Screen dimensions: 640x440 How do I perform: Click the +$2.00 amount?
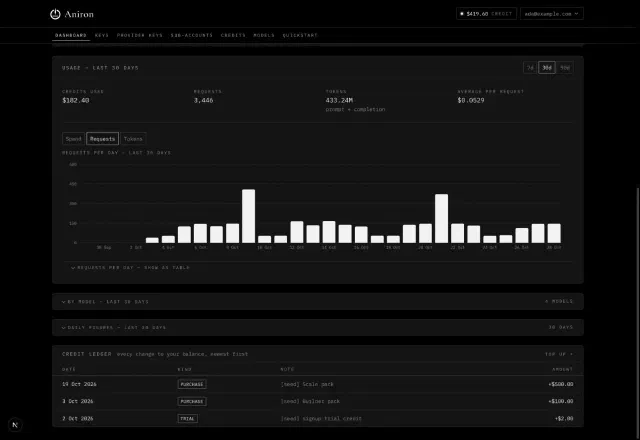(x=564, y=418)
